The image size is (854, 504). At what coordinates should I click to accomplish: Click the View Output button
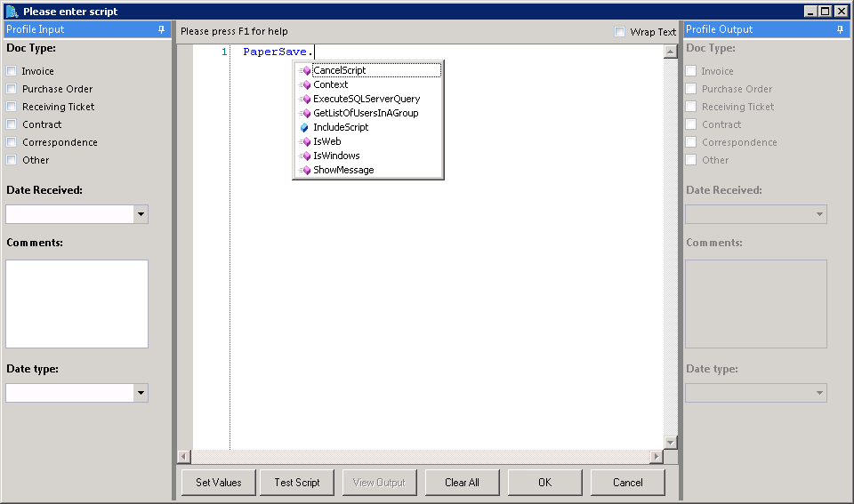[x=379, y=483]
